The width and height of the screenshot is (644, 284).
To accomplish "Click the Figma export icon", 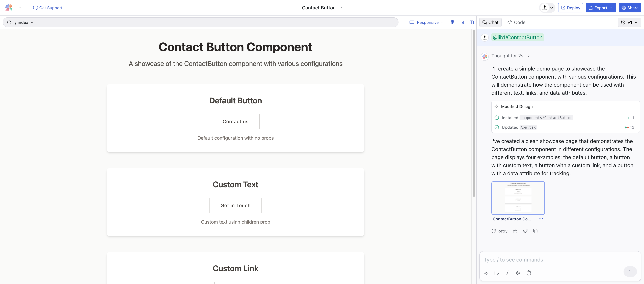I will tap(452, 22).
